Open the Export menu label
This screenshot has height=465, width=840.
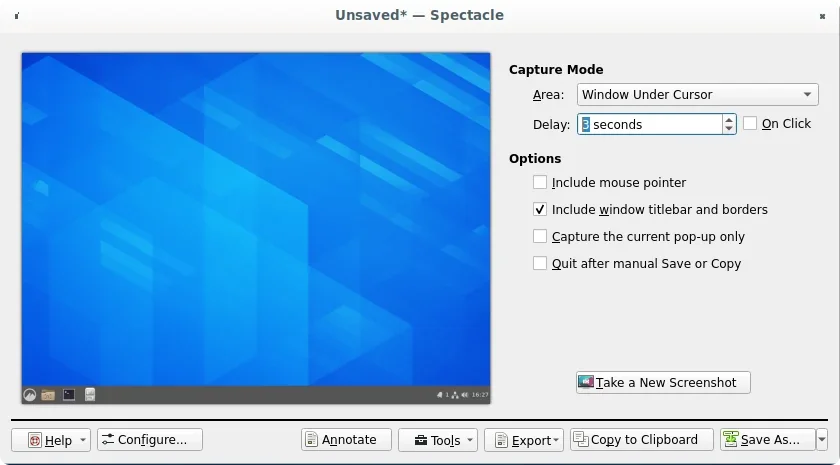(531, 440)
